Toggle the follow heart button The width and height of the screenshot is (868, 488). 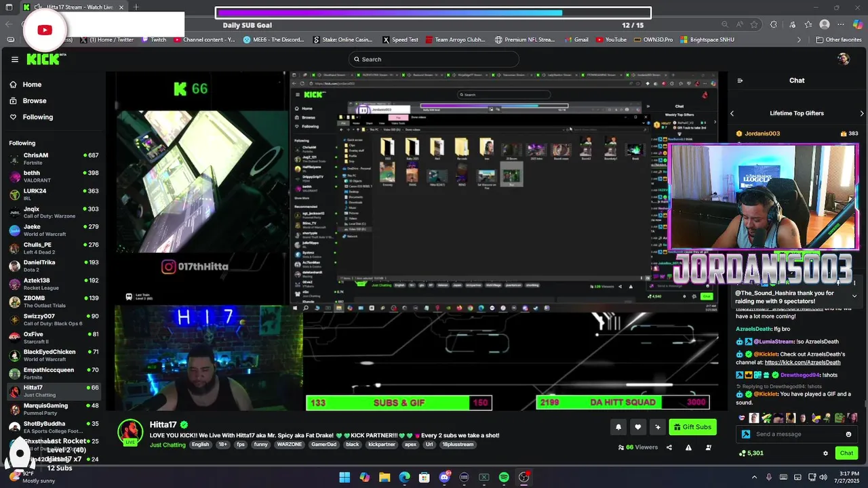pyautogui.click(x=637, y=427)
